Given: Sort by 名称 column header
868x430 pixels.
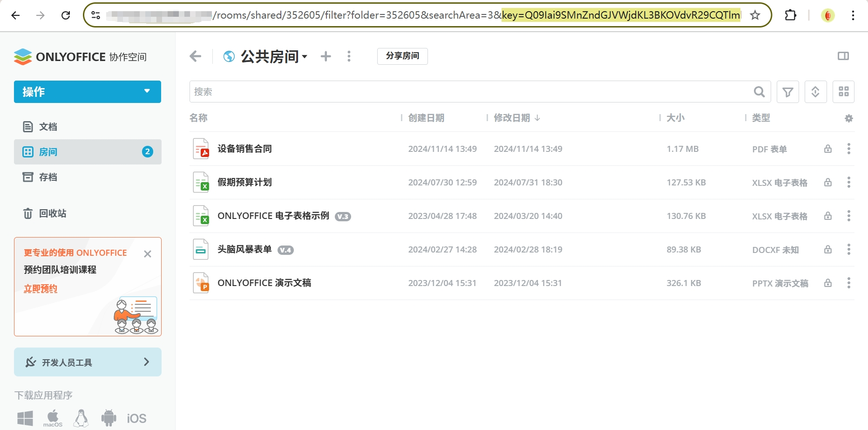Looking at the screenshot, I should click(198, 118).
